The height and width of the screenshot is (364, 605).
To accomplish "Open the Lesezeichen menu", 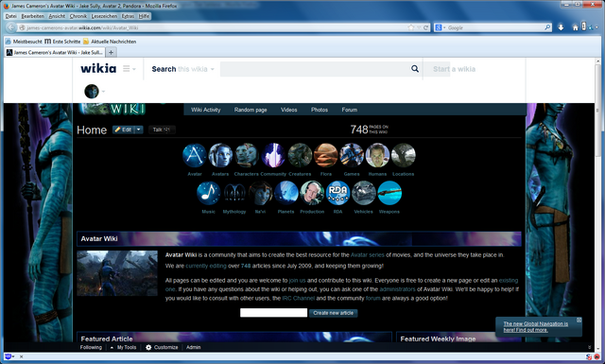I will pos(104,16).
